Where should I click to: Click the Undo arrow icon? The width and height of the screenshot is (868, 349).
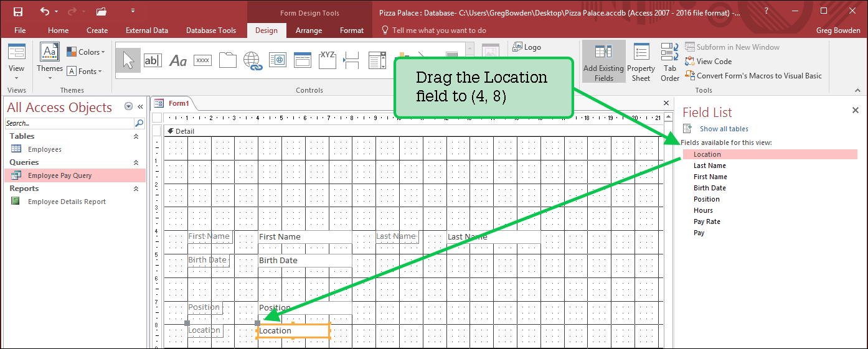tap(45, 11)
